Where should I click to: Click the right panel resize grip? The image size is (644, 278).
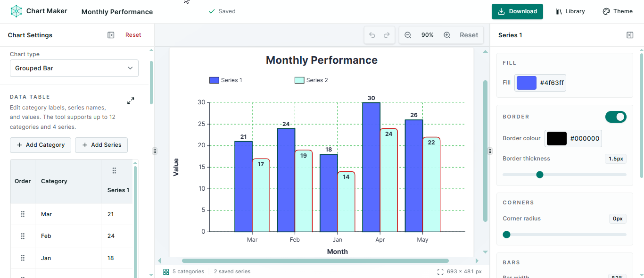tap(490, 151)
